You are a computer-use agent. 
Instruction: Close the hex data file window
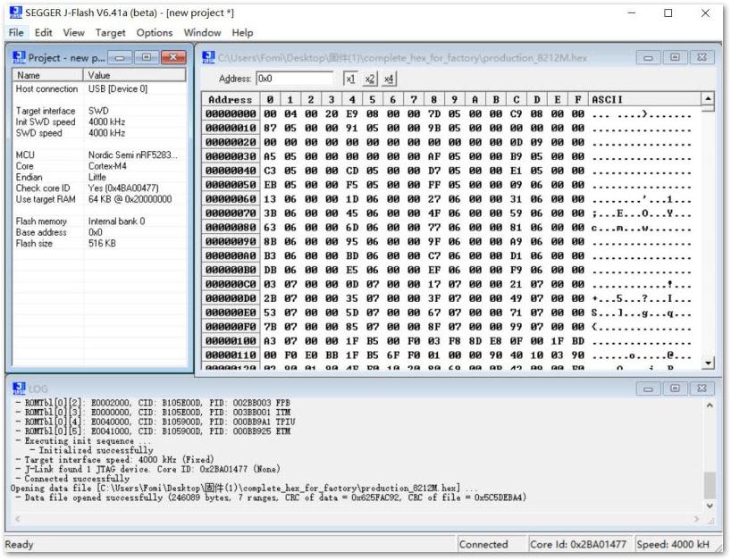tap(702, 57)
